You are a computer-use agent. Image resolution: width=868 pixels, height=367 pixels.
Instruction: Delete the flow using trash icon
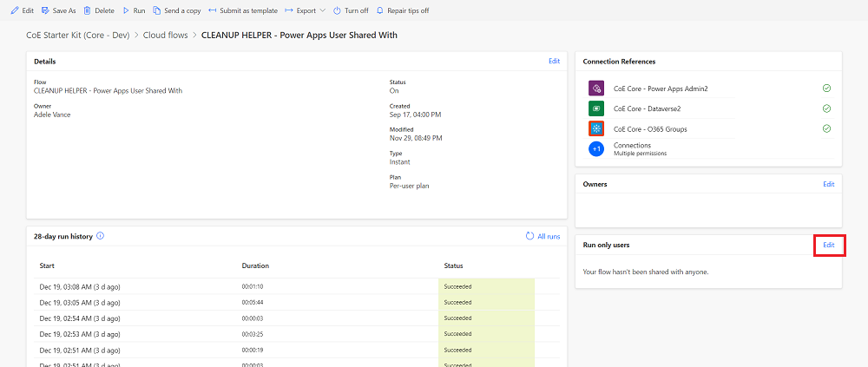87,10
